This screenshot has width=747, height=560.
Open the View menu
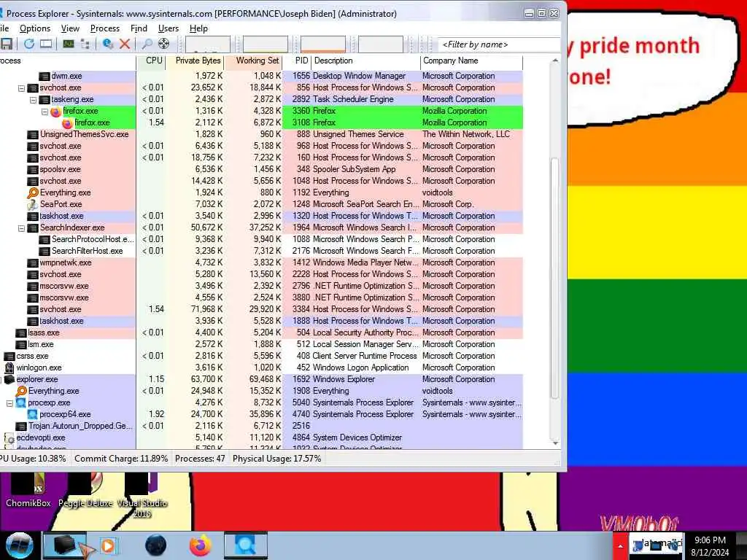pos(70,28)
